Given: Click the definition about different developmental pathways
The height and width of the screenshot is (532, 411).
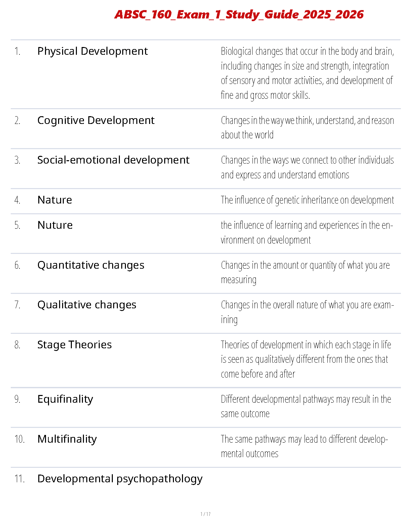Looking at the screenshot, I should (x=306, y=406).
